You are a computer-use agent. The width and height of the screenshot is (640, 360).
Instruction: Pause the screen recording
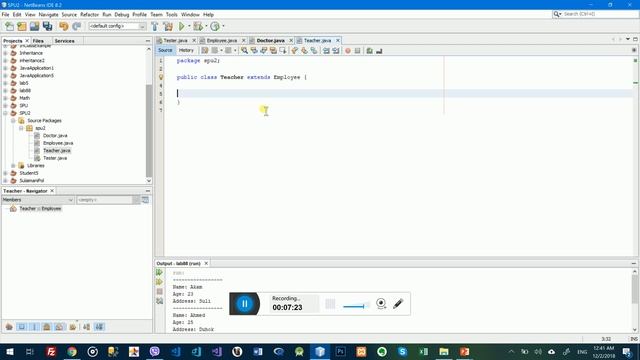pos(244,304)
